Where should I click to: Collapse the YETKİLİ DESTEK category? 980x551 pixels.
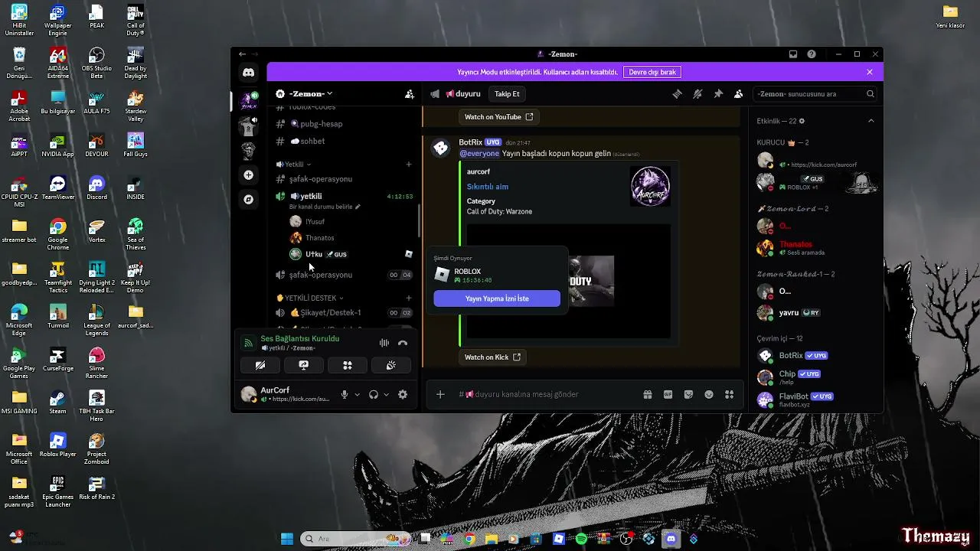[310, 298]
